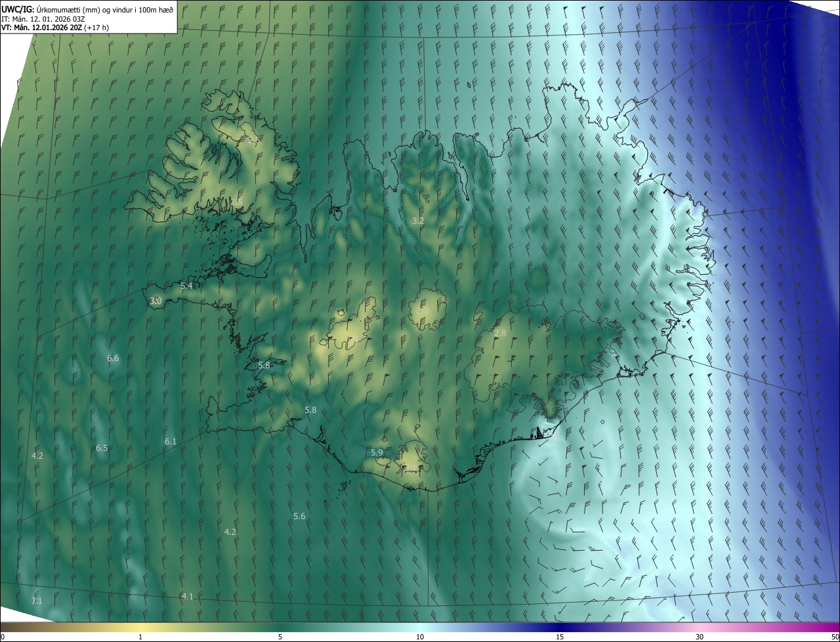The image size is (840, 642).
Task: Click the 3.2 value label in north Iceland
Action: [418, 221]
